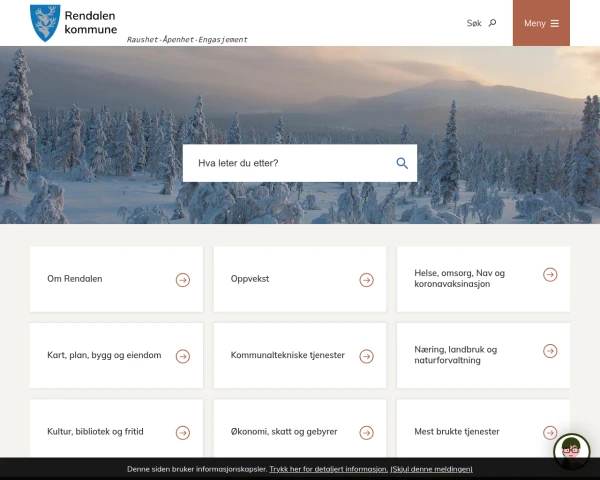
Task: Open Helse, omsorg, Nav og koronavaksinasjon
Action: coord(460,278)
